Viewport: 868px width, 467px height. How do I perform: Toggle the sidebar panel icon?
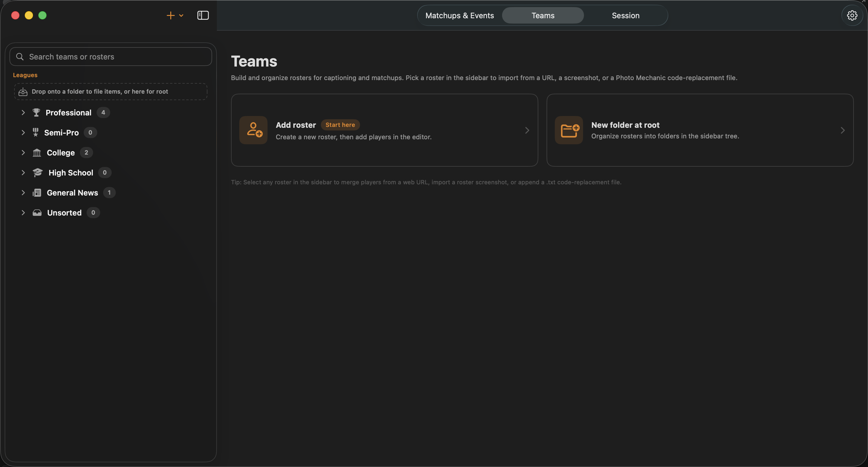click(x=203, y=16)
